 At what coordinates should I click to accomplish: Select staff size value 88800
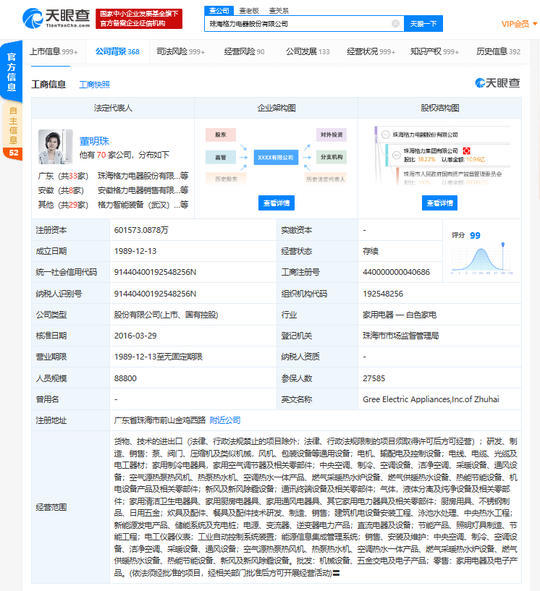coord(125,378)
